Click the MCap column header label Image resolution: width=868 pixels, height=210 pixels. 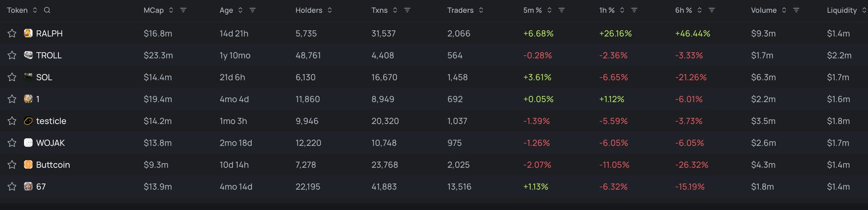(153, 10)
